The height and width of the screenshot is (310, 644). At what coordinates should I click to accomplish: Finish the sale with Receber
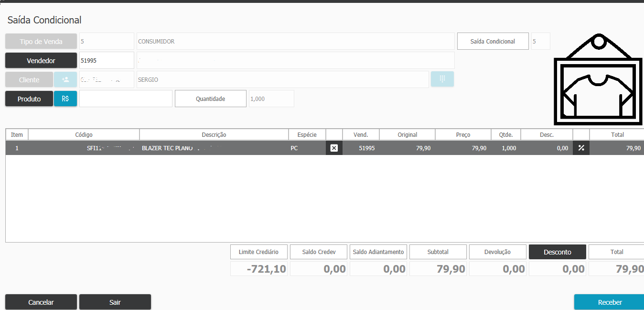(609, 302)
